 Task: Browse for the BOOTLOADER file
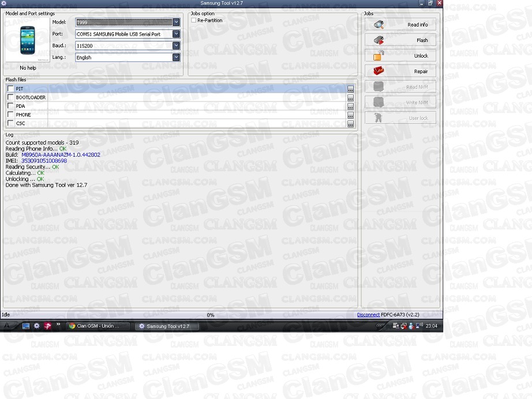pyautogui.click(x=350, y=97)
